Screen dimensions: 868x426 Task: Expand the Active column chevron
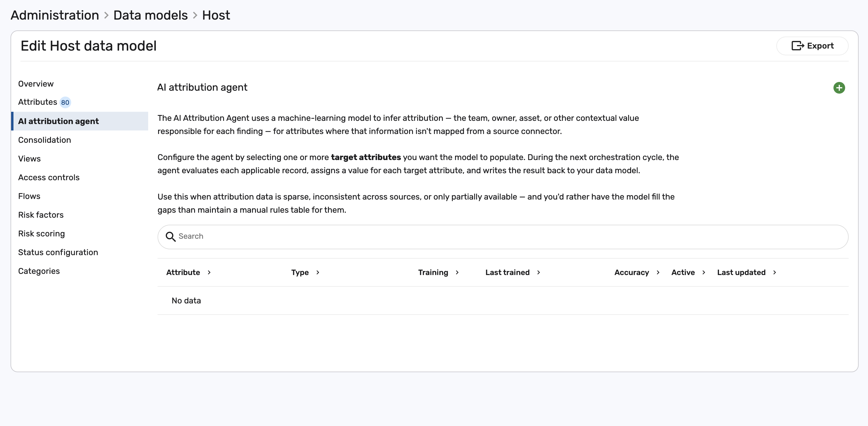click(x=703, y=272)
